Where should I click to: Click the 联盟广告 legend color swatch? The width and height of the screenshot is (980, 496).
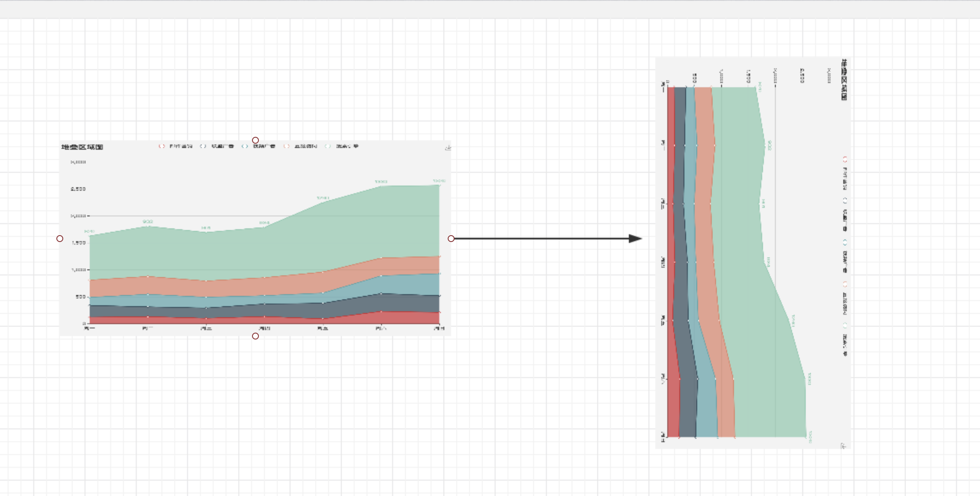203,146
